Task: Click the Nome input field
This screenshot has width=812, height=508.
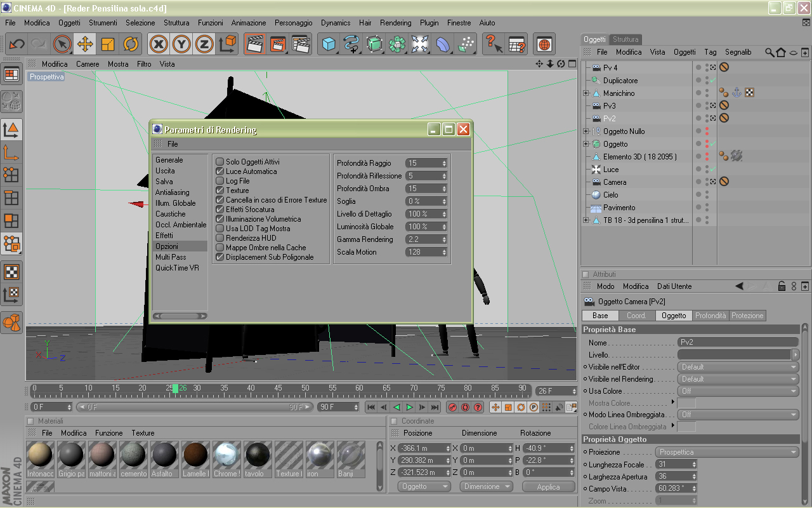Action: coord(738,342)
